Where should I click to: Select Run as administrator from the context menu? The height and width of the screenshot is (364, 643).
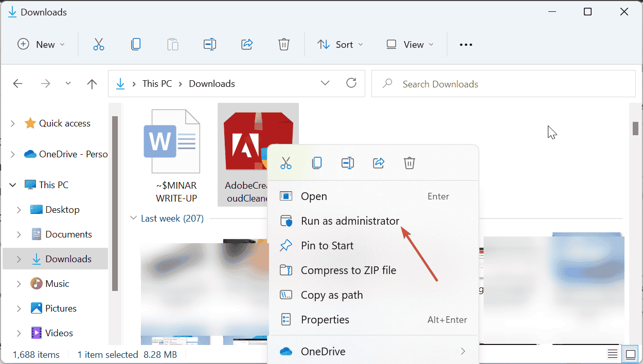click(350, 221)
